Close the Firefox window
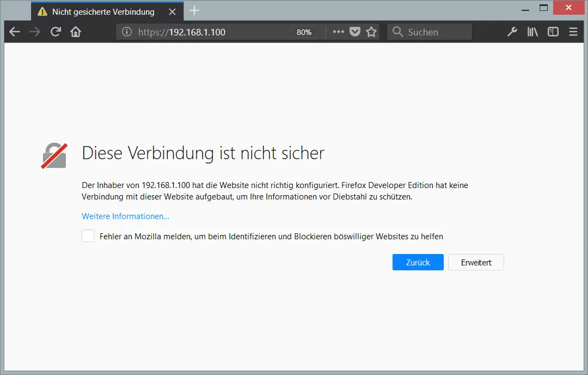 coord(568,8)
